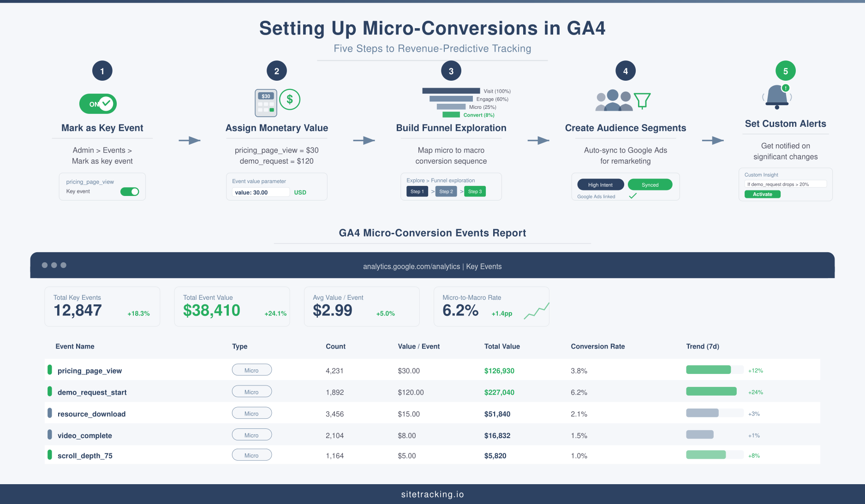Select the green dollar sign icon
This screenshot has height=504, width=865.
pos(290,99)
